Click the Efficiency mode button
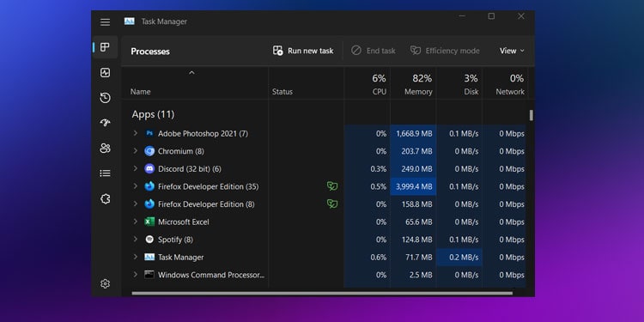 pyautogui.click(x=445, y=51)
